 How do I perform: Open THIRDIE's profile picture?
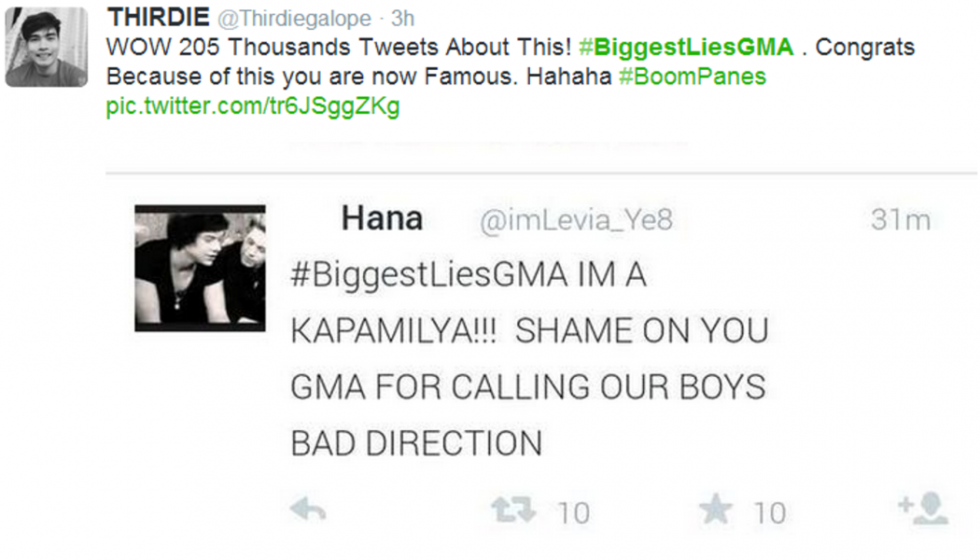(47, 47)
